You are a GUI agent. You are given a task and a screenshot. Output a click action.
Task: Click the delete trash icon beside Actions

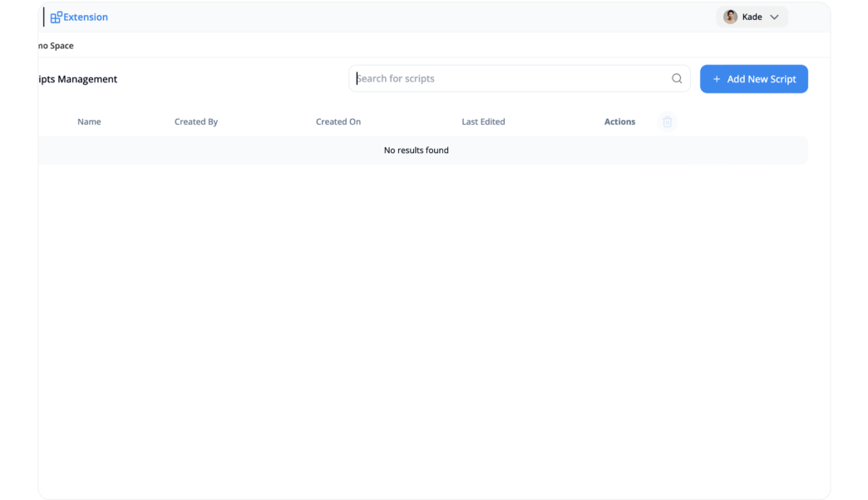667,121
